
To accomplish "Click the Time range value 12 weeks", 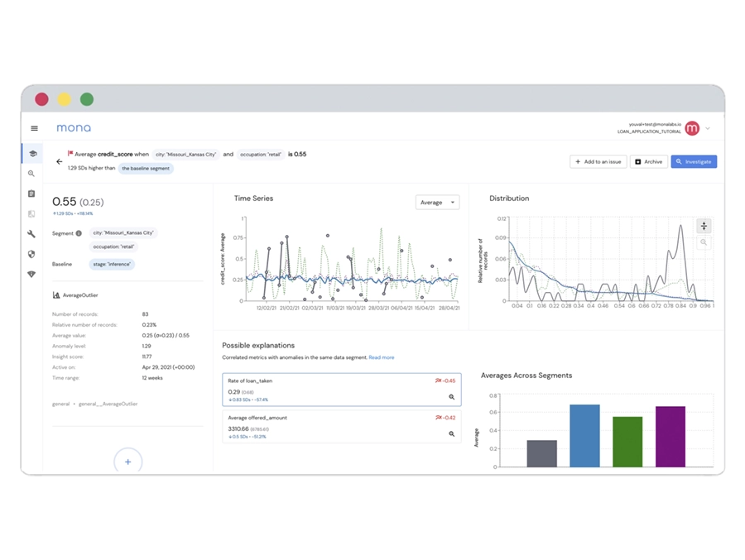I will pyautogui.click(x=152, y=378).
